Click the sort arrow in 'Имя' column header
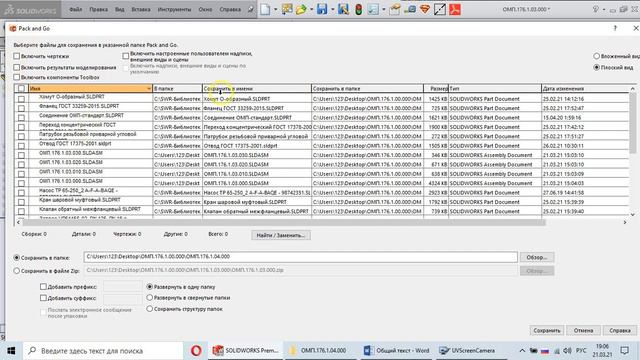 149,89
